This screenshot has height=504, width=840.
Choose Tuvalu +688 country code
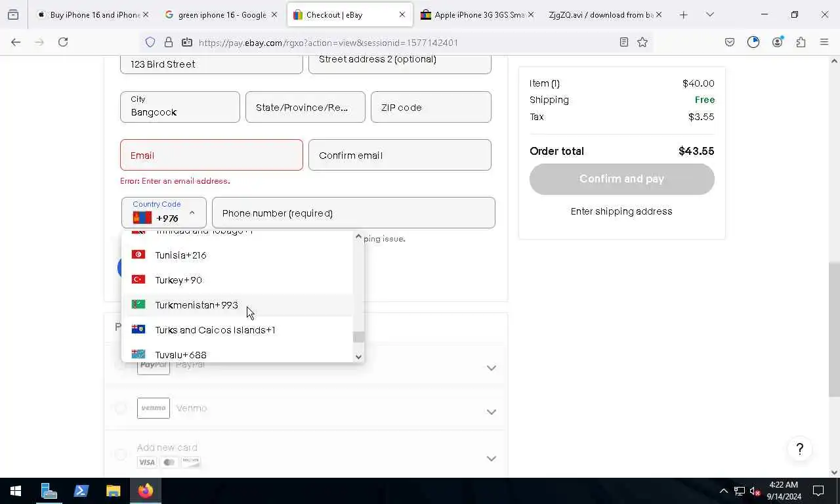click(238, 354)
